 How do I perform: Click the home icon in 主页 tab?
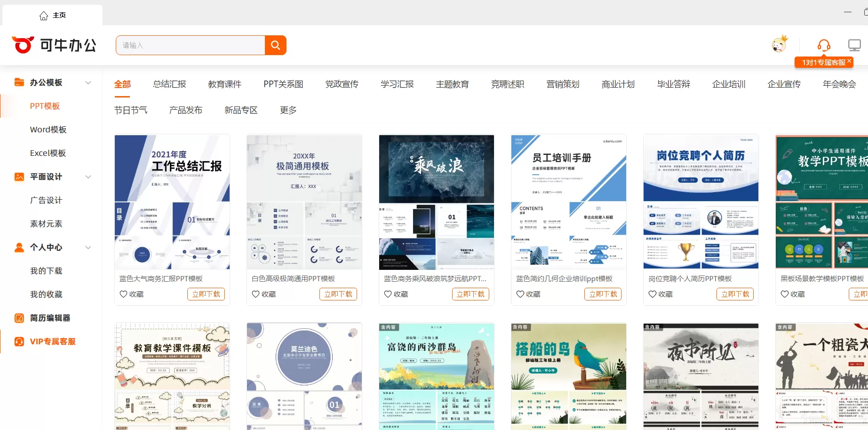coord(44,16)
